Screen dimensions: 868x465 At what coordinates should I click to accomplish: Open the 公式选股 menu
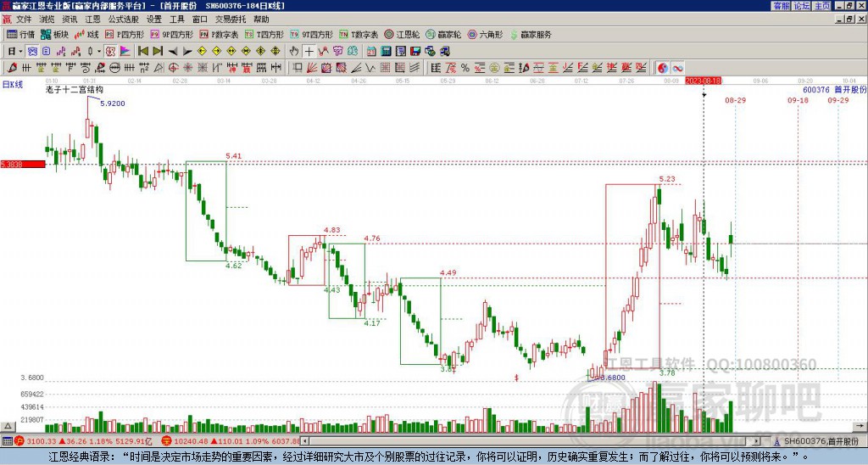click(124, 20)
